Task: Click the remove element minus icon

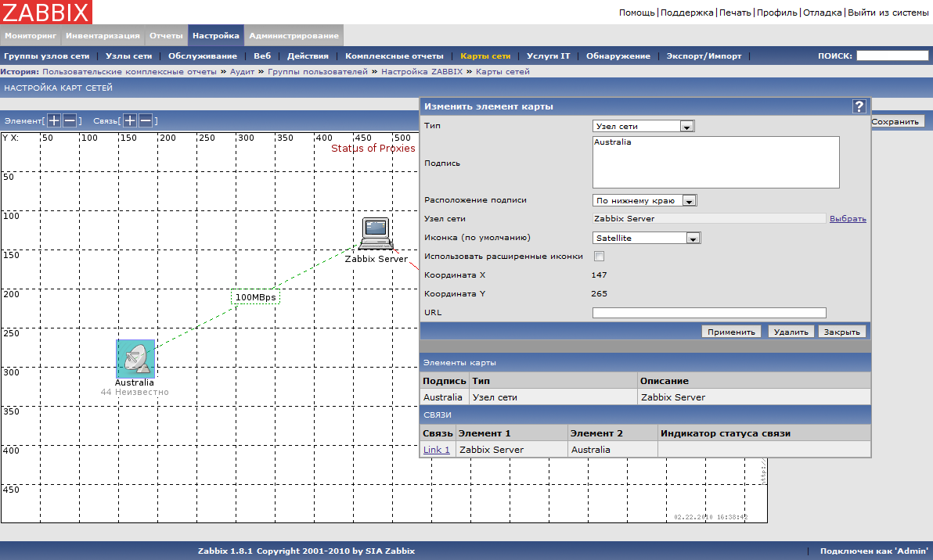Action: coord(70,120)
